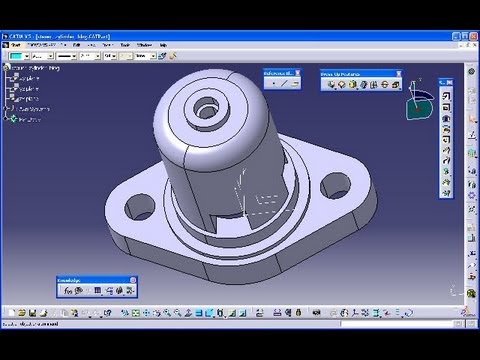The width and height of the screenshot is (480, 360).
Task: Select the Hole tool in vertical toolbar
Action: 446,140
